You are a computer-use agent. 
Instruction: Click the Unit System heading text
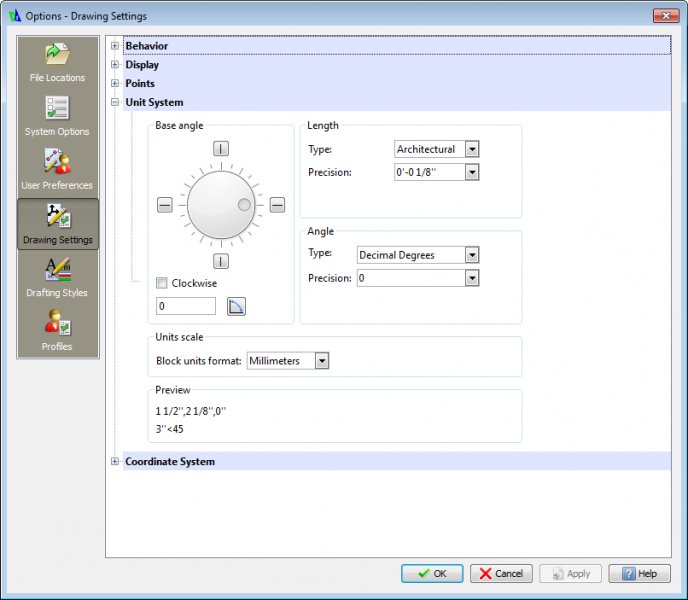[154, 102]
